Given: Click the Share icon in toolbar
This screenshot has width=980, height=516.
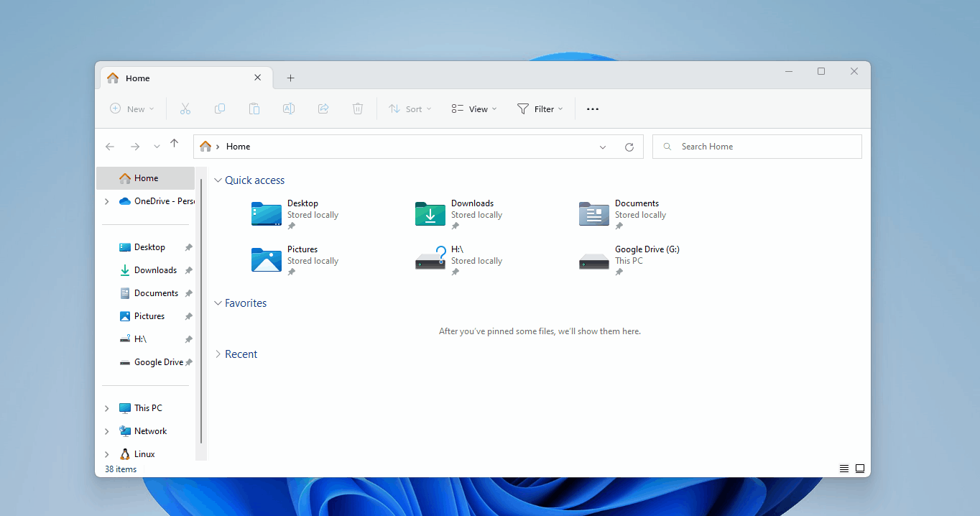Looking at the screenshot, I should (x=323, y=109).
